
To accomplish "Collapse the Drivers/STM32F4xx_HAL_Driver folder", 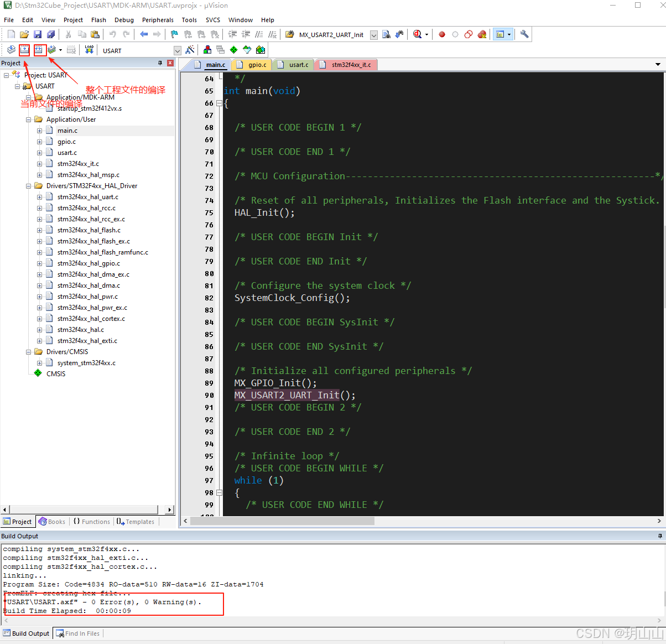I will (x=29, y=186).
